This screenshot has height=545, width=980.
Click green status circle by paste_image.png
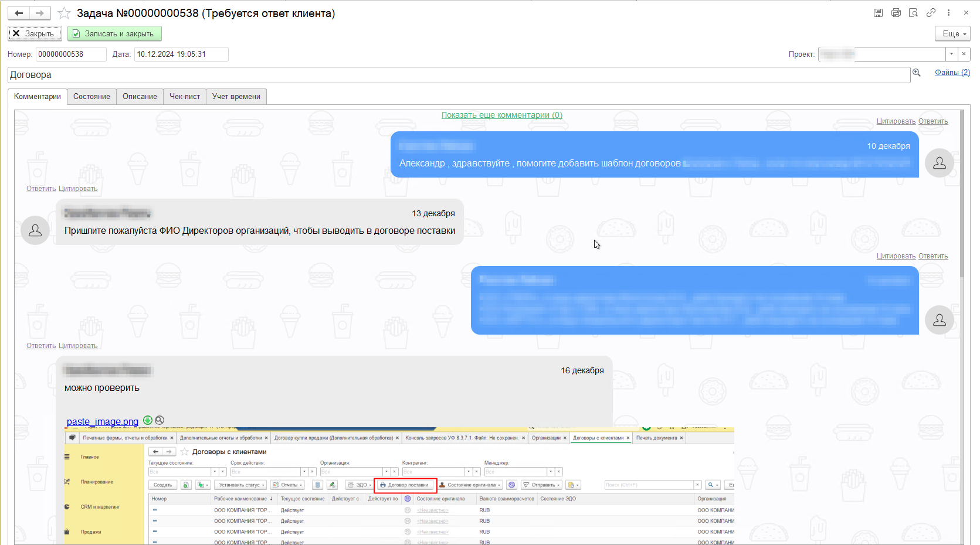[x=148, y=420]
